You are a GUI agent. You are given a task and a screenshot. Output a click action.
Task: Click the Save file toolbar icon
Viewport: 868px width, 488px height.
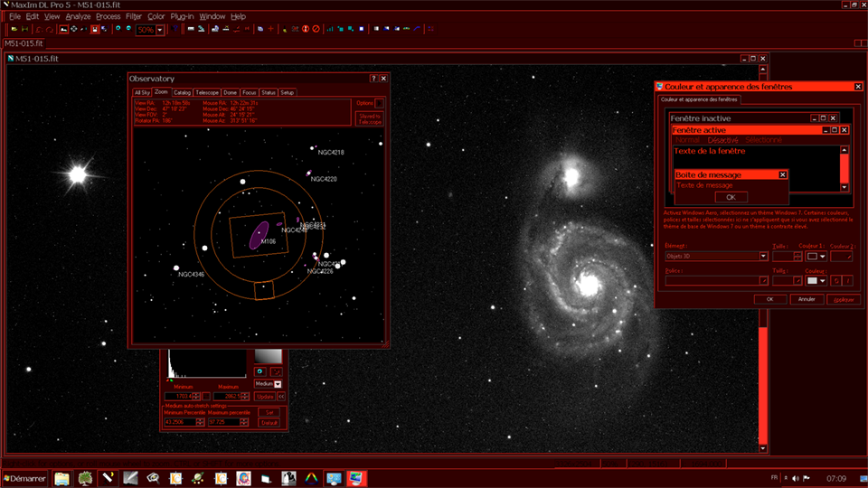pos(25,29)
